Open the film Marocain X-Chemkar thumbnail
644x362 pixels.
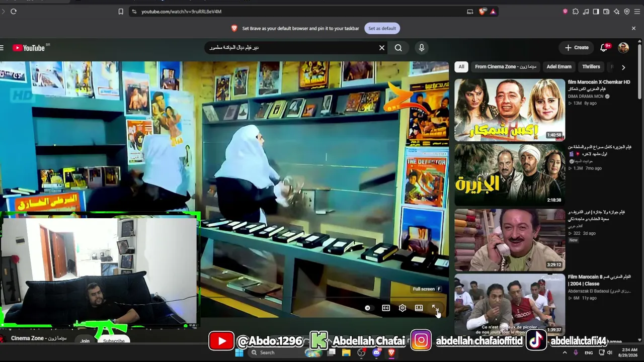coord(510,110)
